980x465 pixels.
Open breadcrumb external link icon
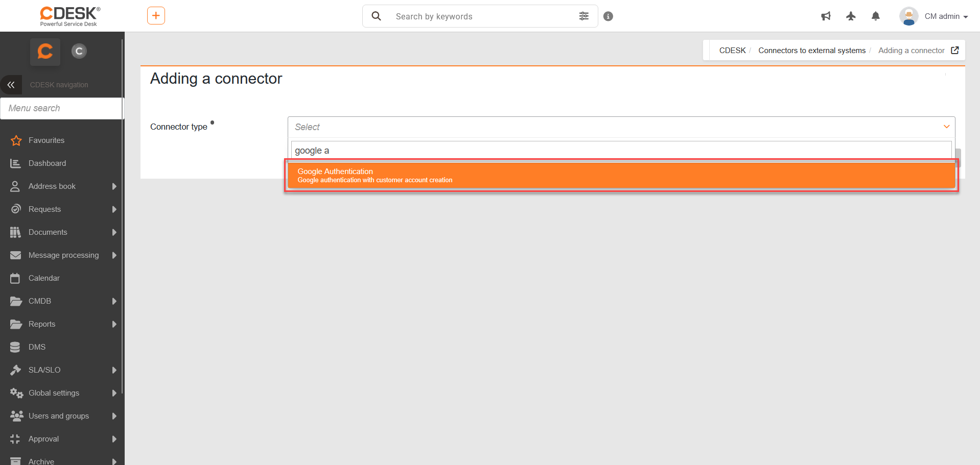(954, 50)
